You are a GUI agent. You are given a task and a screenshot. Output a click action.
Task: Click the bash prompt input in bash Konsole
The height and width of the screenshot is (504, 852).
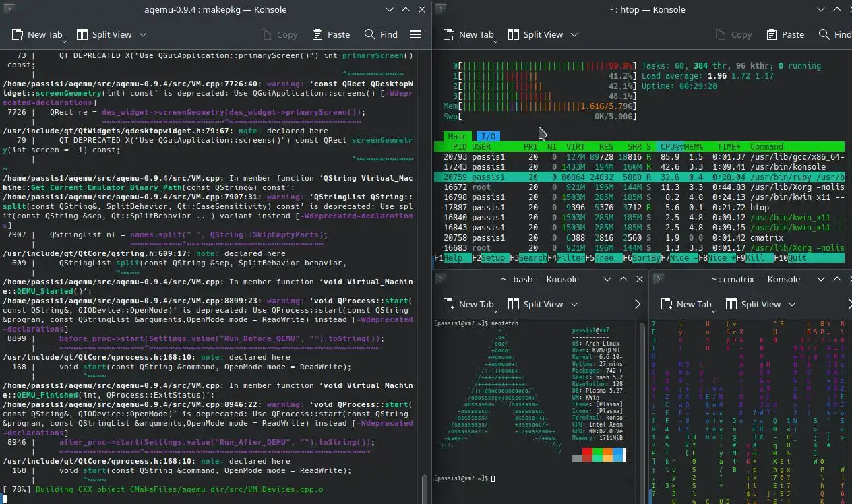pos(493,478)
